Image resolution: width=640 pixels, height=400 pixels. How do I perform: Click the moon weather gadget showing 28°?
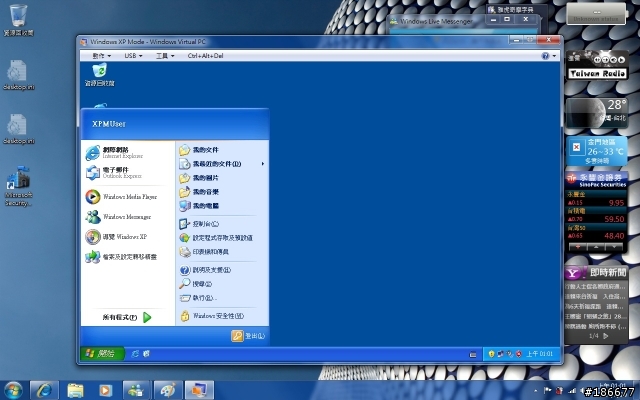596,112
